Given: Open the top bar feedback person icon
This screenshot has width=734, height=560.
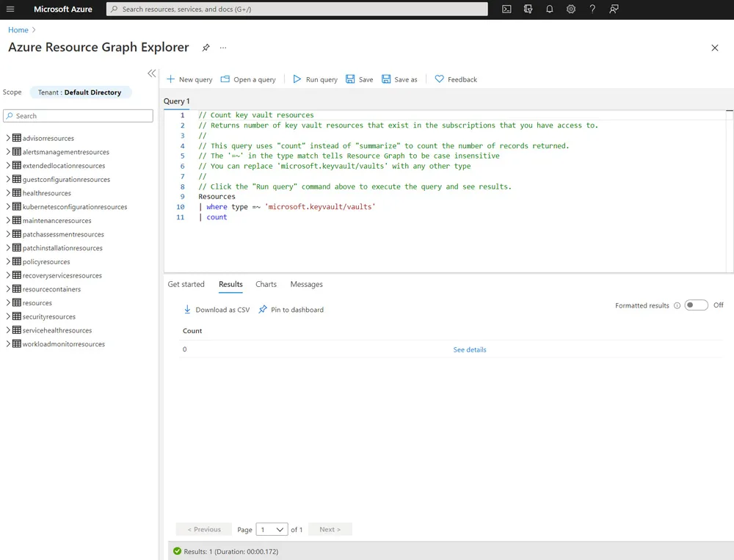Looking at the screenshot, I should tap(614, 9).
